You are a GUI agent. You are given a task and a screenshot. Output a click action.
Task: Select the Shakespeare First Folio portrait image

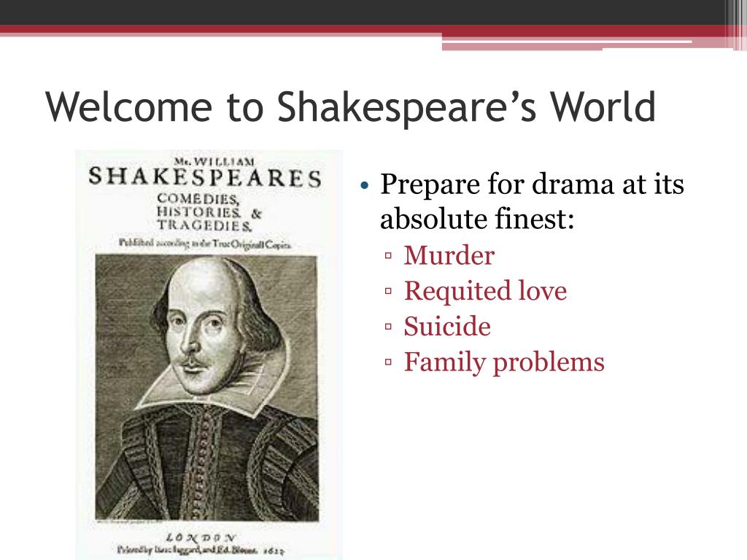(x=209, y=355)
